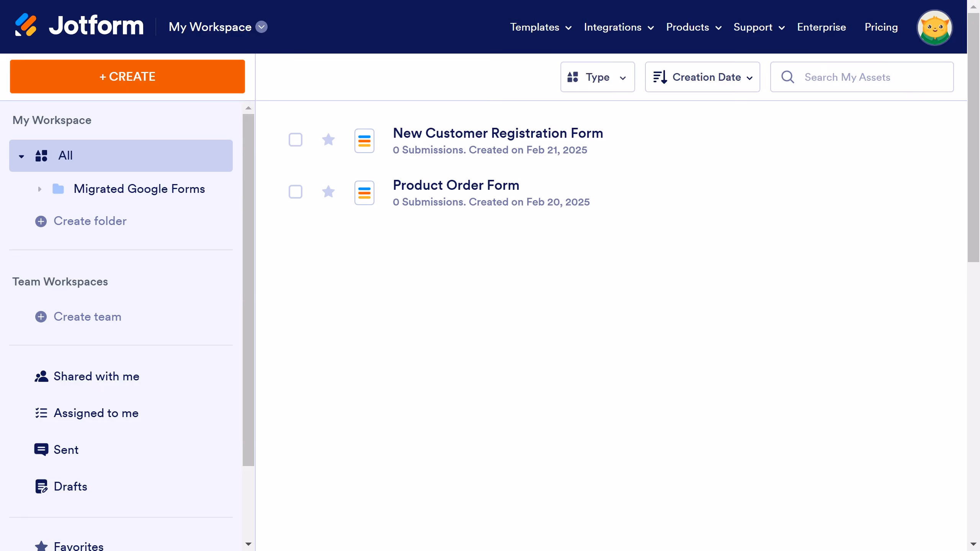Favorite the New Customer Registration Form star
The width and height of the screenshot is (980, 551).
click(328, 139)
